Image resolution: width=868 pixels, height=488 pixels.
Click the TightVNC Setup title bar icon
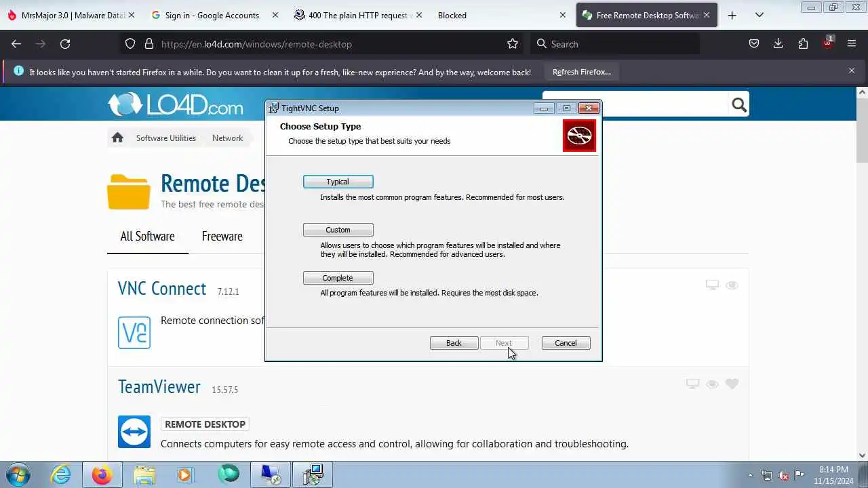click(273, 108)
